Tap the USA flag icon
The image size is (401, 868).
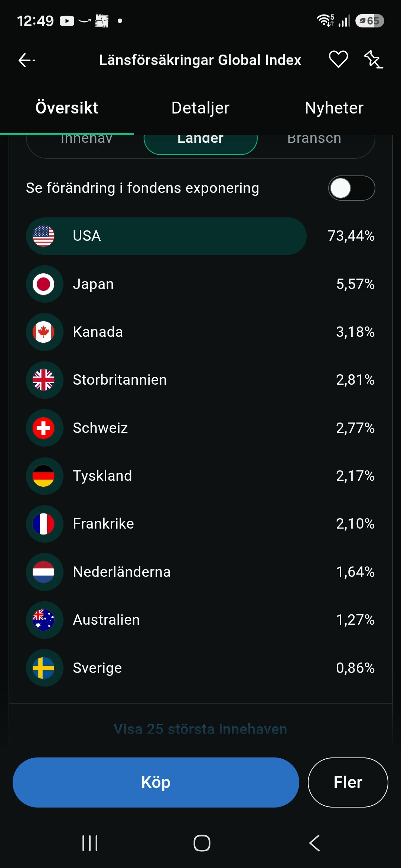pos(43,236)
